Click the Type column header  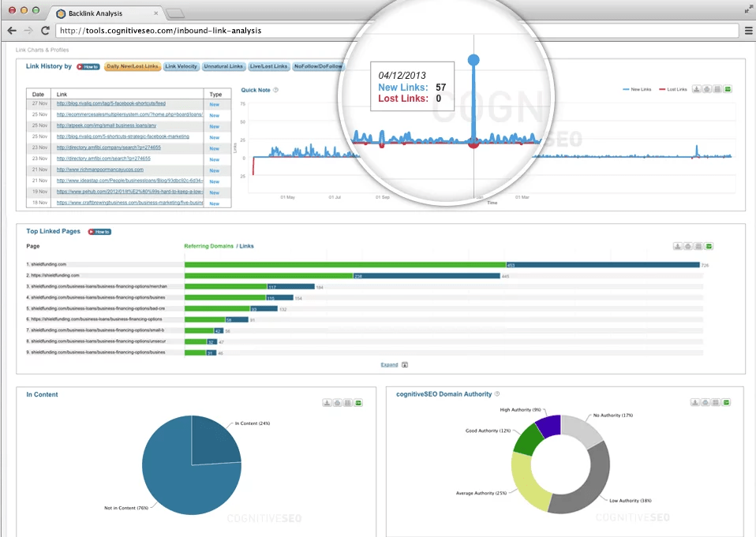(215, 95)
